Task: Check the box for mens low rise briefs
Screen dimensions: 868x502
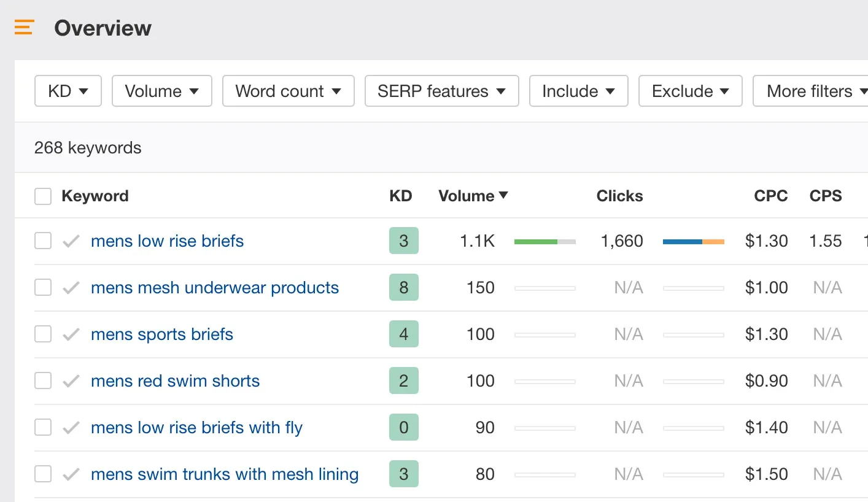Action: pos(43,241)
